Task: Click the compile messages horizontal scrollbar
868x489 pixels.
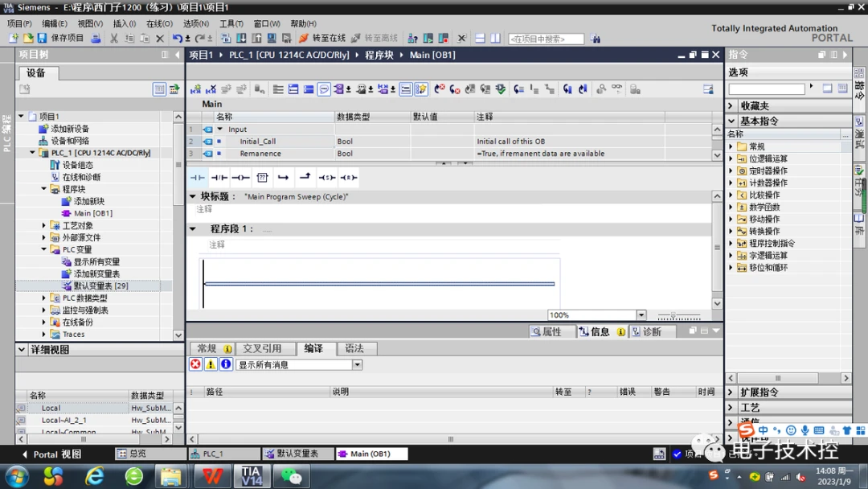Action: [450, 439]
